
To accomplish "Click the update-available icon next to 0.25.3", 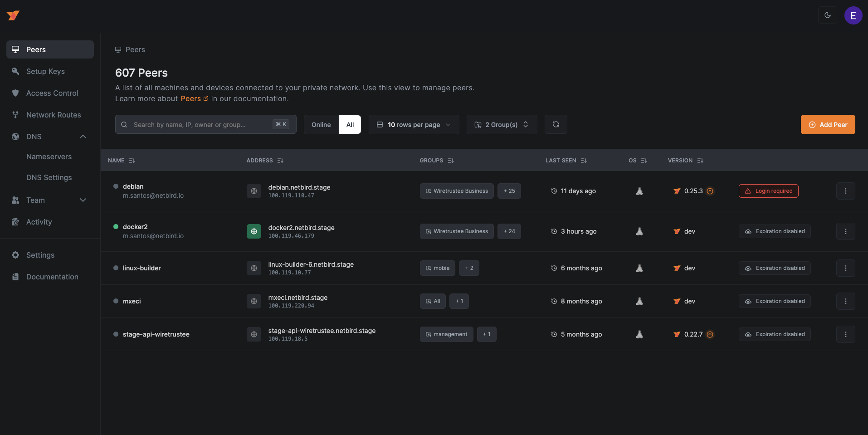I will [710, 191].
